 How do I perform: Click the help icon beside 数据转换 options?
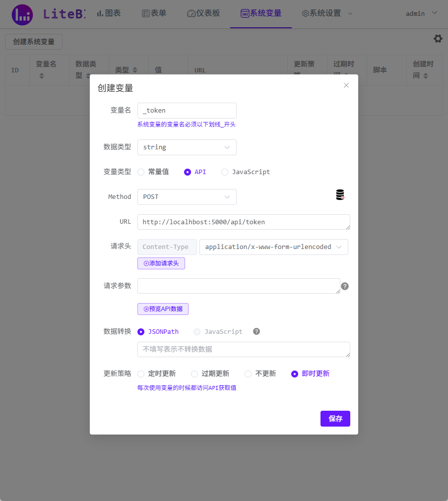click(256, 331)
